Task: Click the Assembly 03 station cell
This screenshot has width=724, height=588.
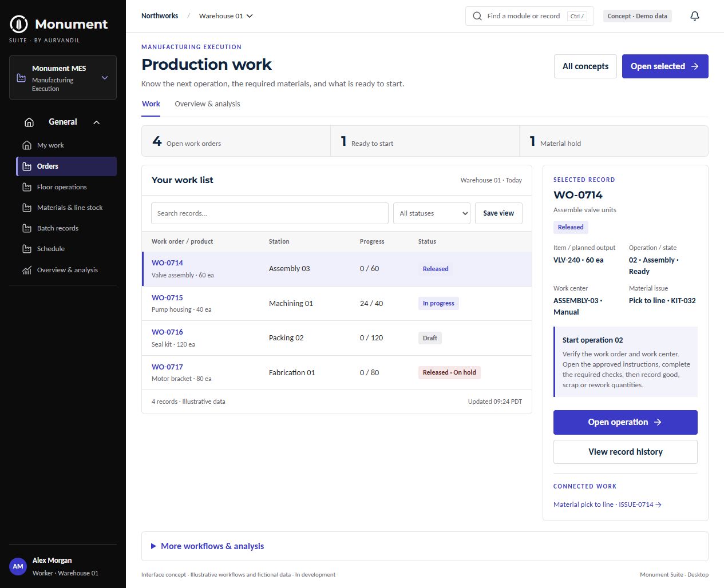Action: (289, 269)
